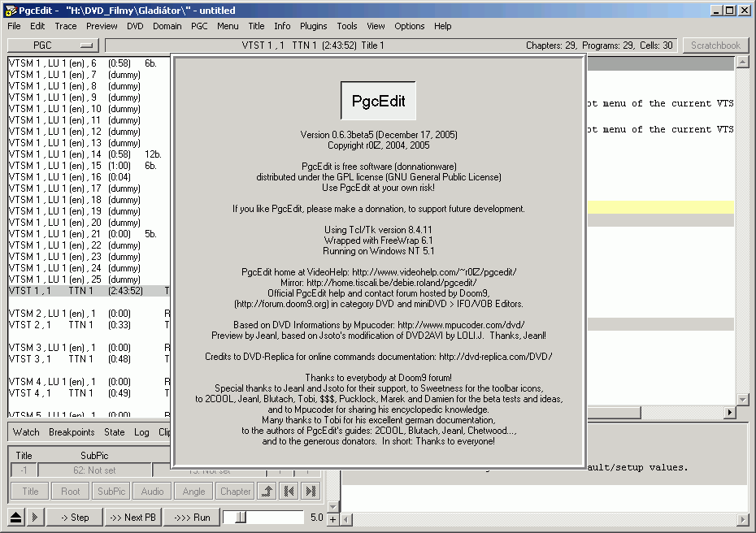Select VTSM 1, LU 1 (en), 6 row

click(89, 63)
